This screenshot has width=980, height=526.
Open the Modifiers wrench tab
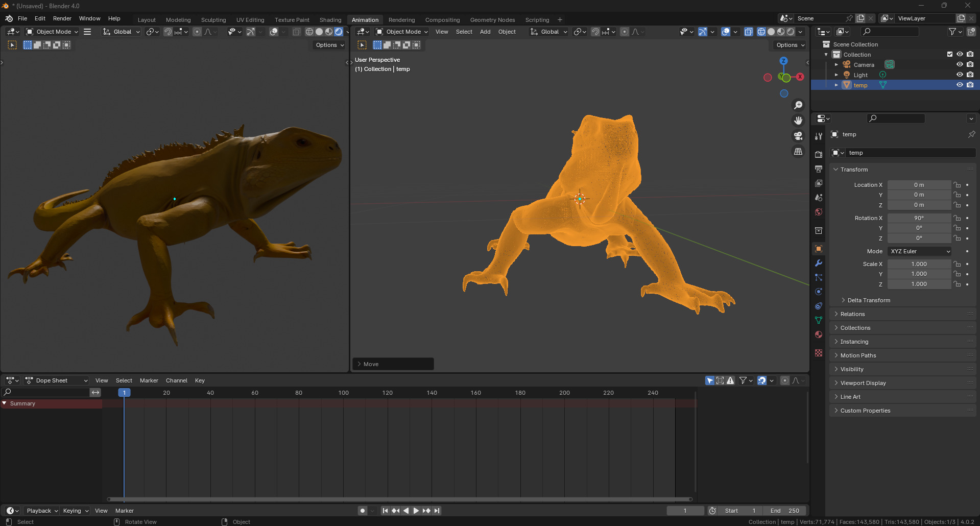pos(819,263)
